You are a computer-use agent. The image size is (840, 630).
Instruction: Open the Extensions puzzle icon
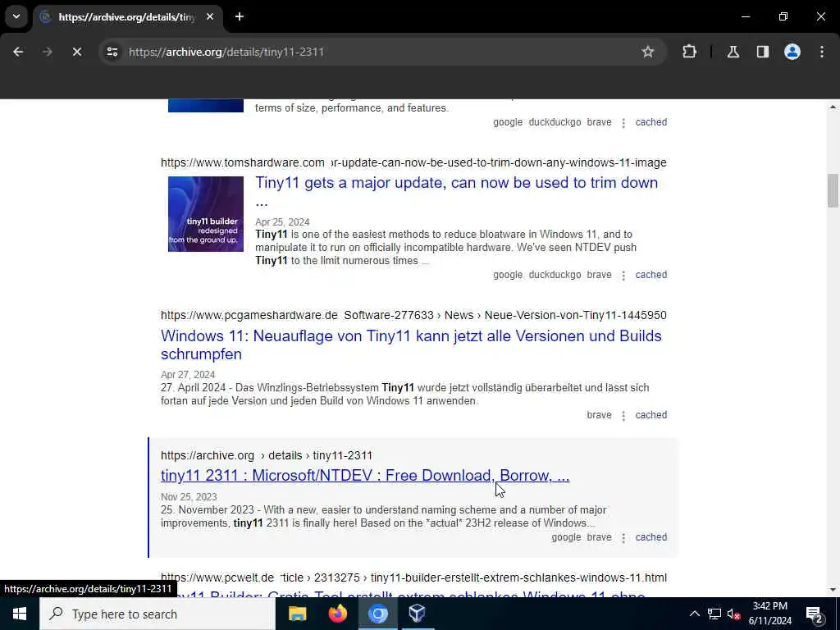pyautogui.click(x=689, y=52)
